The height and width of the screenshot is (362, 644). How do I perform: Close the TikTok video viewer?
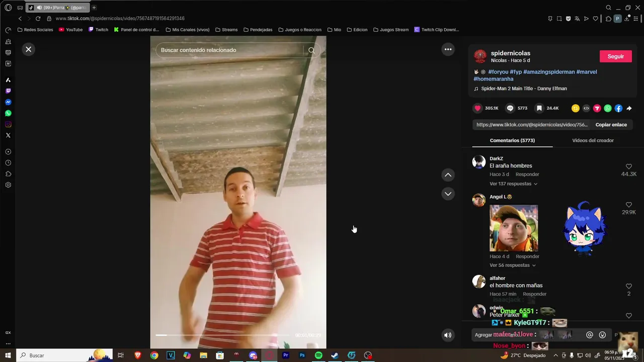[x=29, y=49]
